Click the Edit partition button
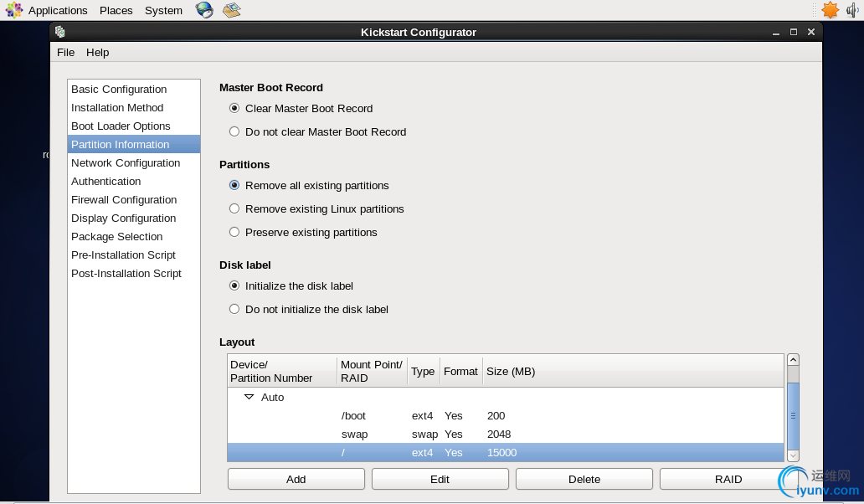 [x=440, y=479]
